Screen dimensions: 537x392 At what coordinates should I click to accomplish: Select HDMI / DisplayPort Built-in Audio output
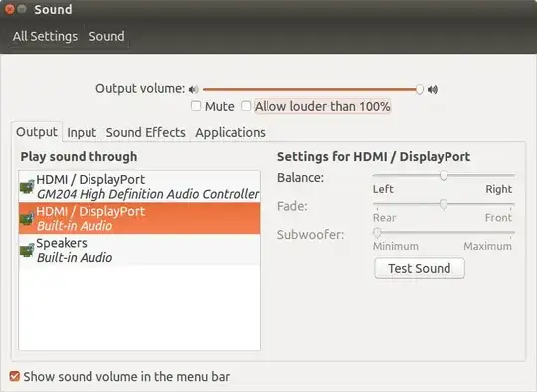point(139,218)
